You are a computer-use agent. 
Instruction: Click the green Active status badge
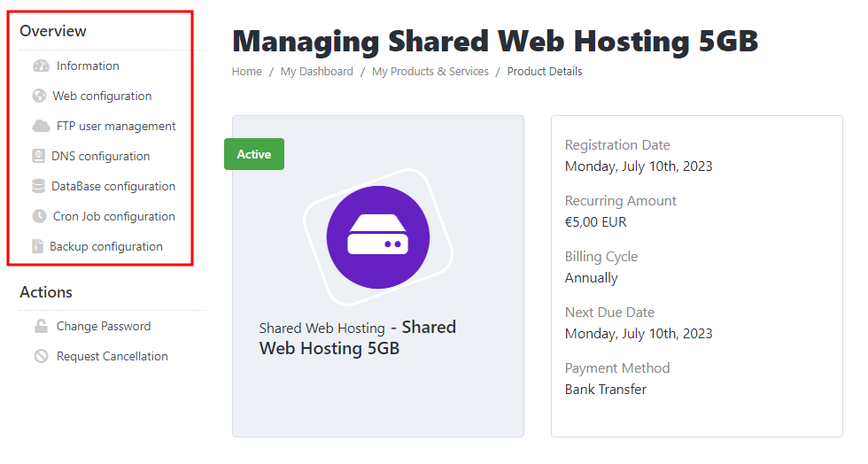pos(254,154)
